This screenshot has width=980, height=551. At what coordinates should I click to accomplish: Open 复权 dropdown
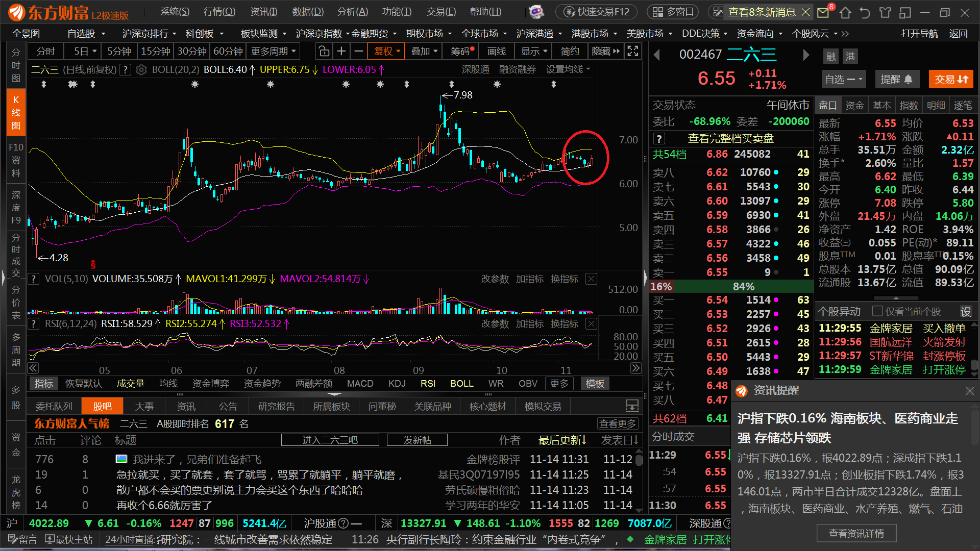pos(387,51)
